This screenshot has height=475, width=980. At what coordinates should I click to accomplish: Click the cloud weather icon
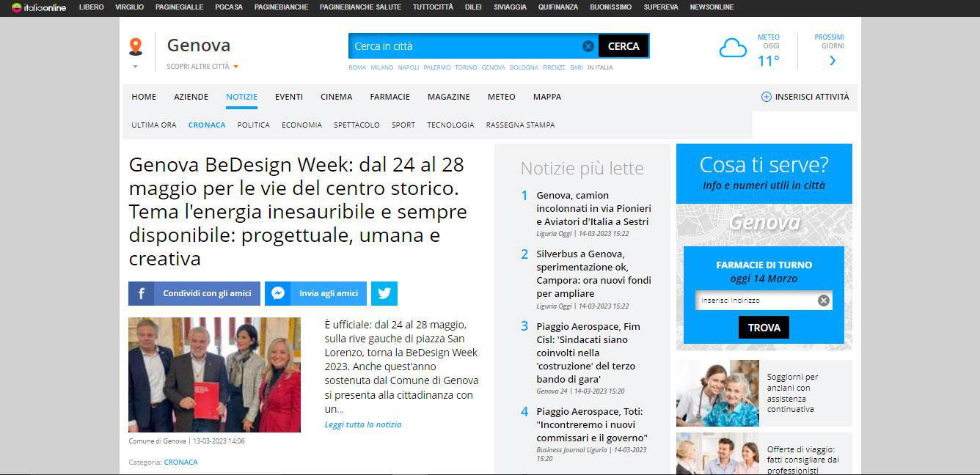(733, 49)
